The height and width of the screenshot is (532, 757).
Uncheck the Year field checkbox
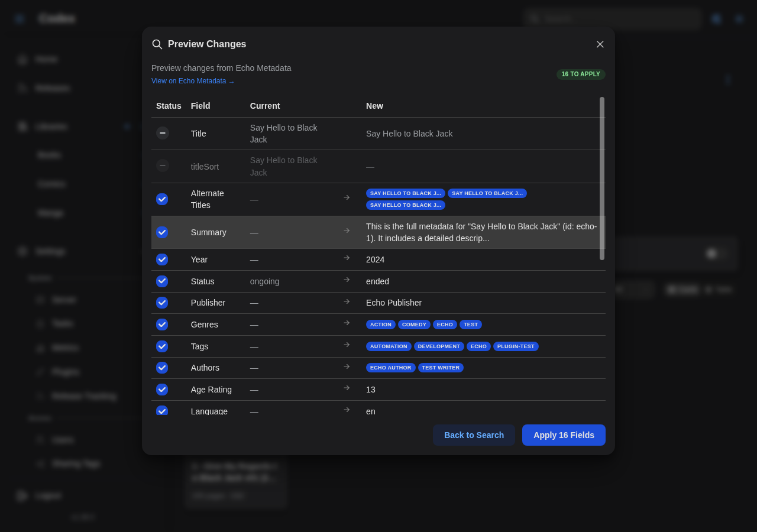[x=162, y=259]
